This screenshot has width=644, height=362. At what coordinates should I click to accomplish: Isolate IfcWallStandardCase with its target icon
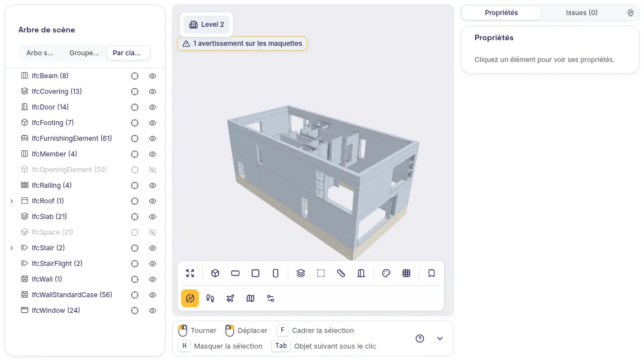[x=135, y=295]
